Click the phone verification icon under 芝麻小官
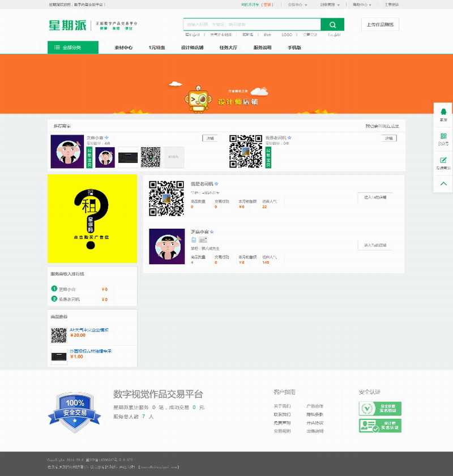Image resolution: width=453 pixels, height=476 pixels. 194,240
